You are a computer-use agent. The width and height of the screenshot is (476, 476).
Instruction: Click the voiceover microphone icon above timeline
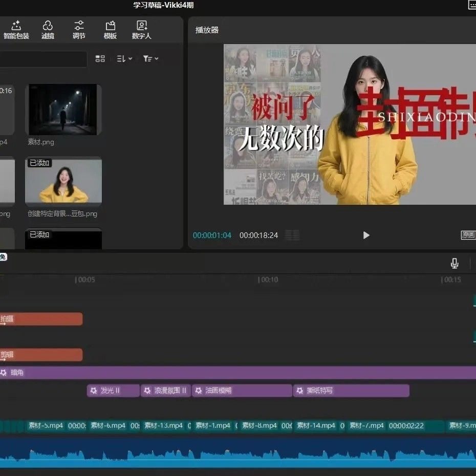455,263
